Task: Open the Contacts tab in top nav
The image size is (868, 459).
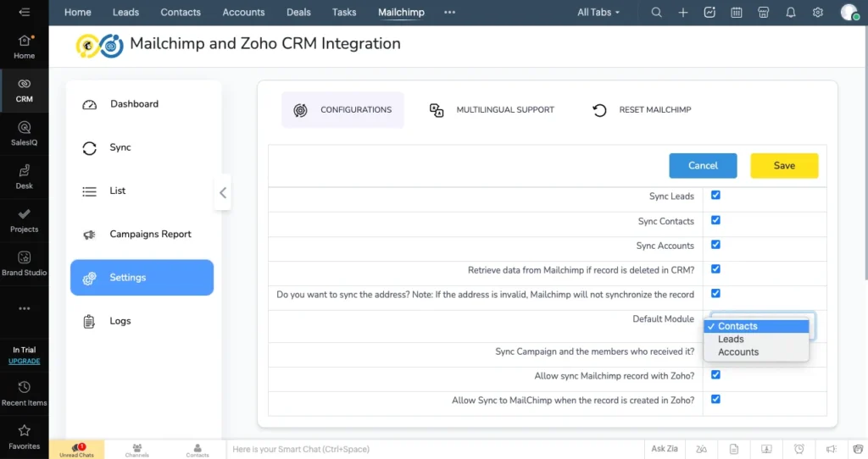Action: point(181,12)
